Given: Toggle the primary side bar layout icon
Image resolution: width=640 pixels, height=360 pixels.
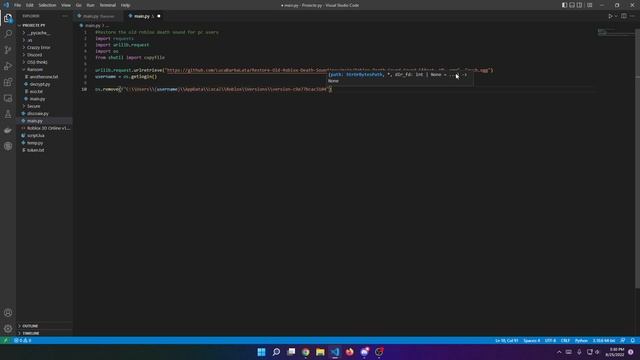Looking at the screenshot, I should [564, 5].
